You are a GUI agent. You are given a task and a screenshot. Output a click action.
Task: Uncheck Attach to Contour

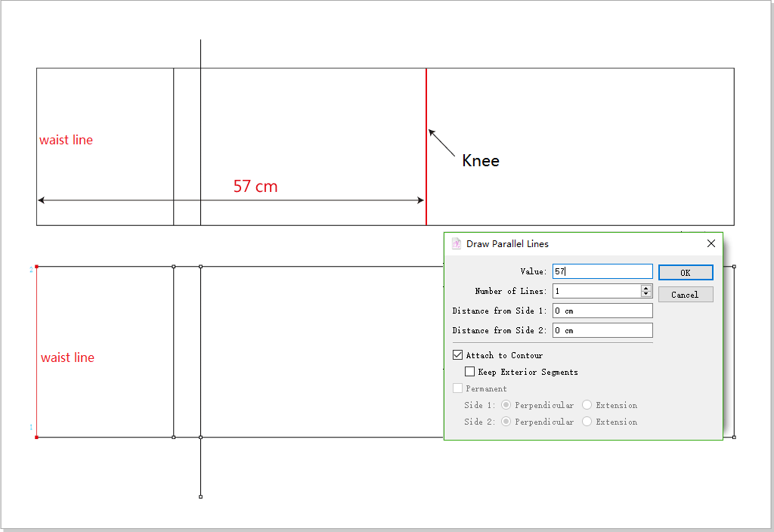tap(458, 355)
